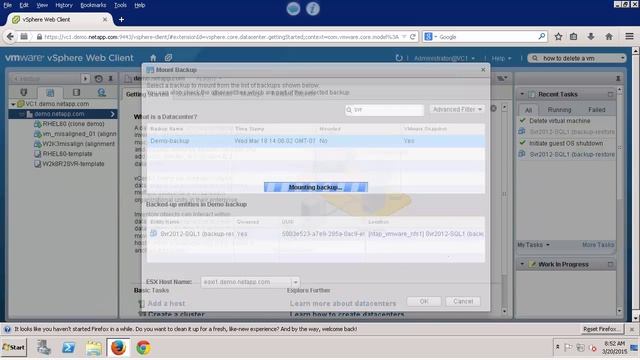Show Failed tasks tab
Image resolution: width=640 pixels, height=360 pixels.
point(596,110)
